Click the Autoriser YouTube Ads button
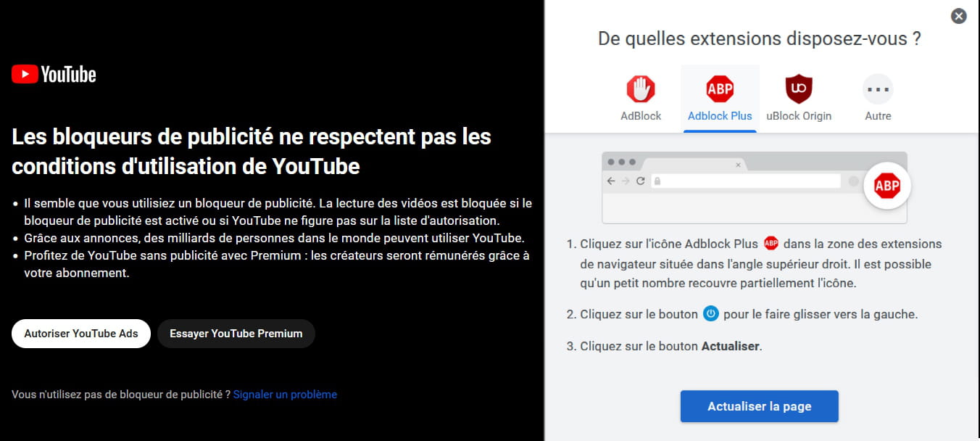The image size is (980, 441). click(x=81, y=334)
